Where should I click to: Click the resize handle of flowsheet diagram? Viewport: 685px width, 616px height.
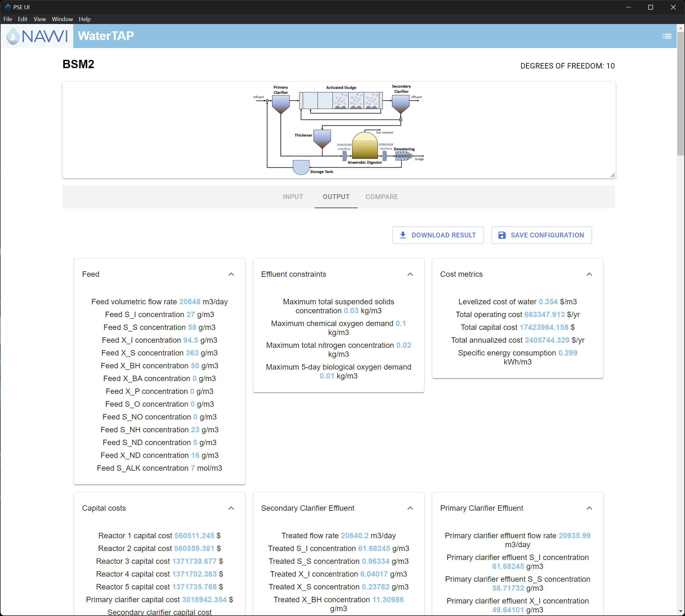[x=612, y=175]
